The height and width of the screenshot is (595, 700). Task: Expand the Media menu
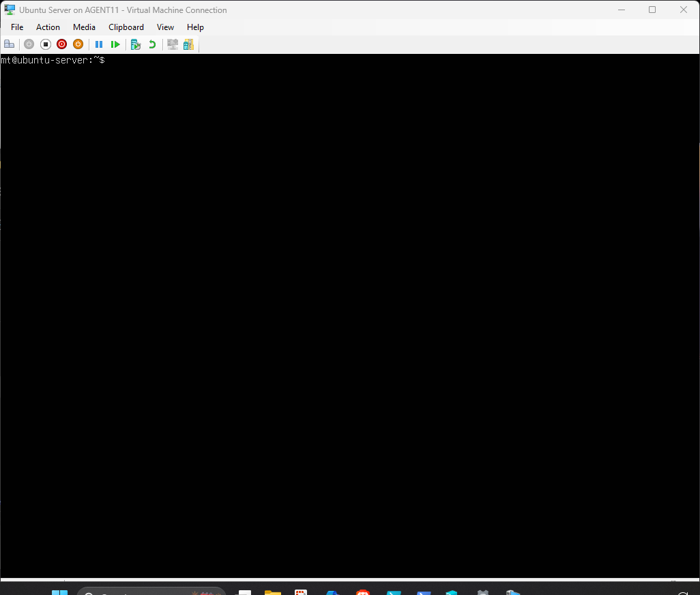pyautogui.click(x=84, y=27)
